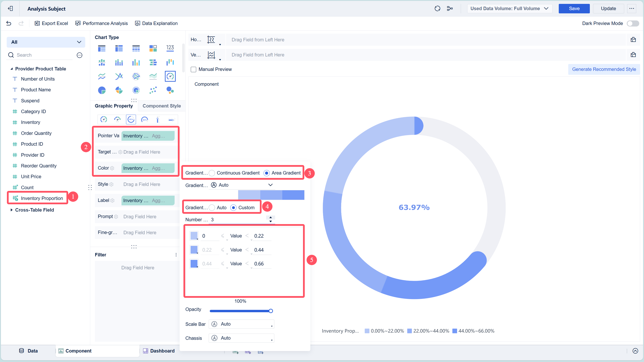Click the Opacity slider handle
644x362 pixels.
[271, 311]
